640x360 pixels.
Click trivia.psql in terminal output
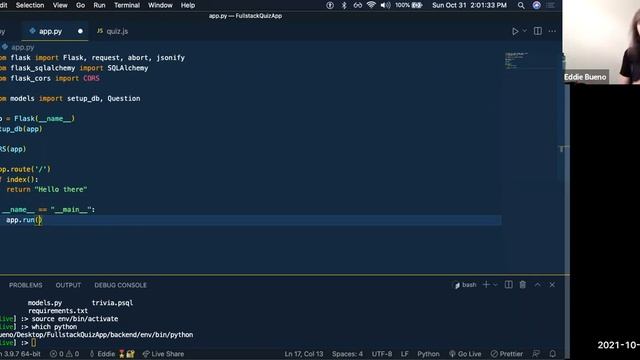pos(112,303)
